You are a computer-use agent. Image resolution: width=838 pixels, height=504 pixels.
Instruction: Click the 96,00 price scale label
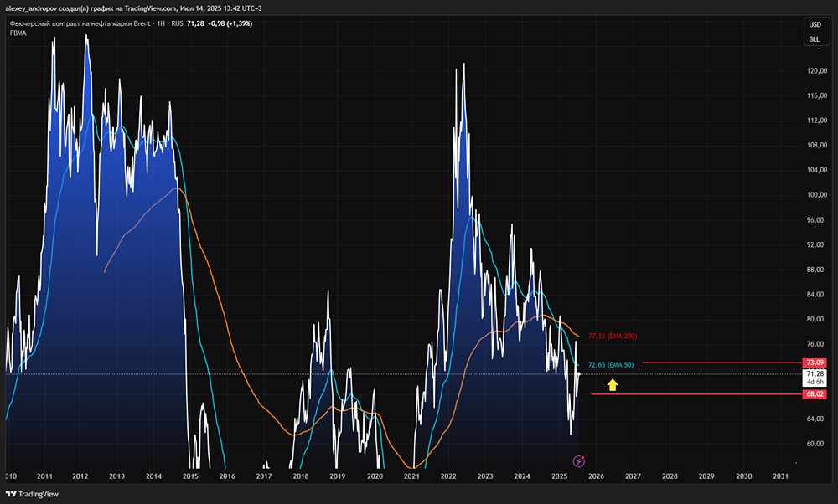816,220
